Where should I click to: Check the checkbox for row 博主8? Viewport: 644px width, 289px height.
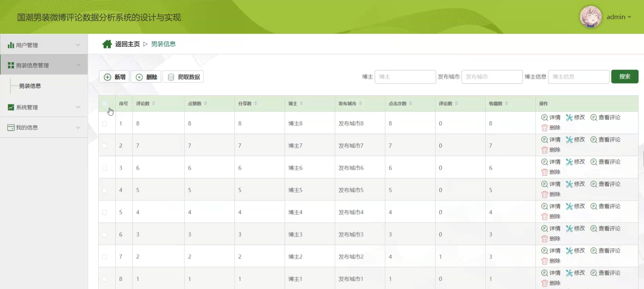(104, 123)
